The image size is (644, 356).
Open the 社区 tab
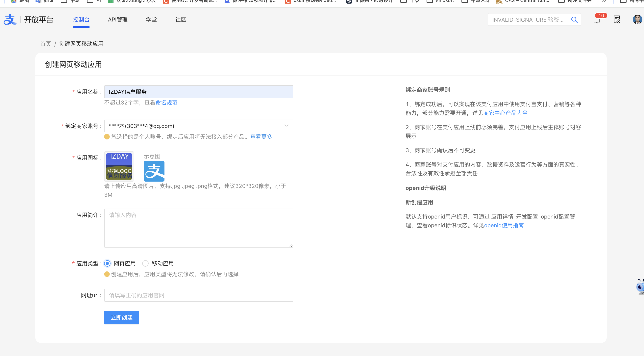coord(181,19)
